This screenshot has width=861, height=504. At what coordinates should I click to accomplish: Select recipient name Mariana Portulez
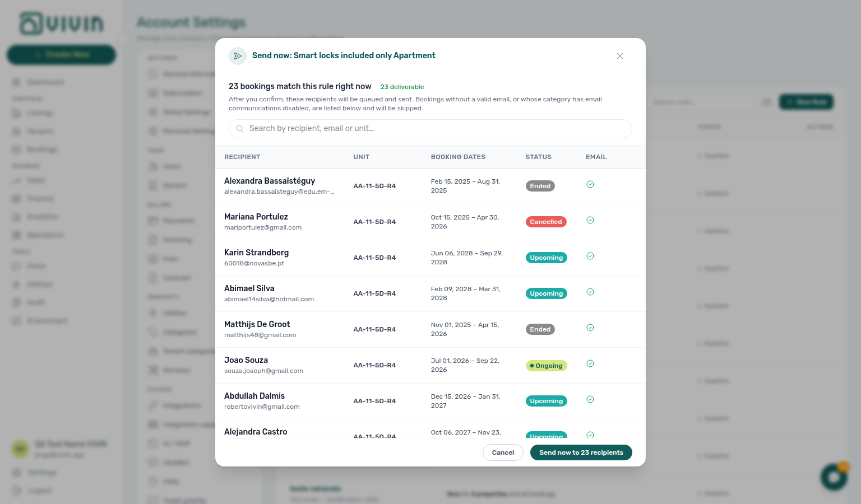256,217
